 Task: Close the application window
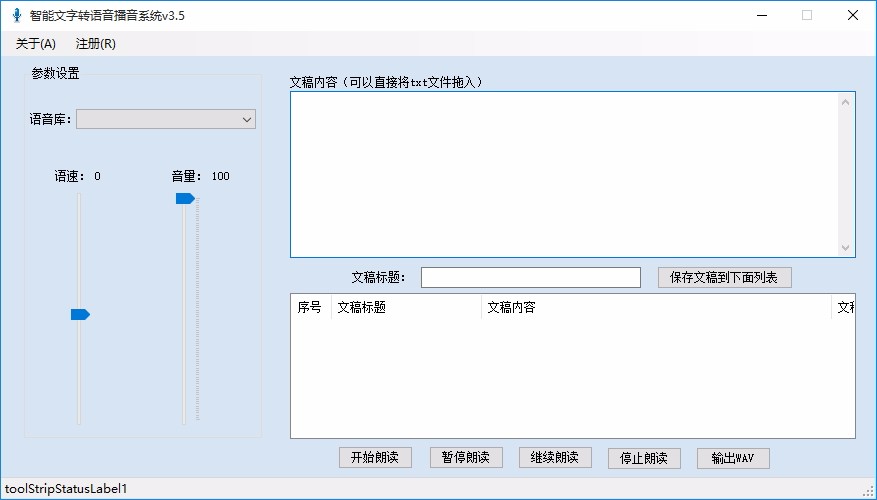pos(853,15)
